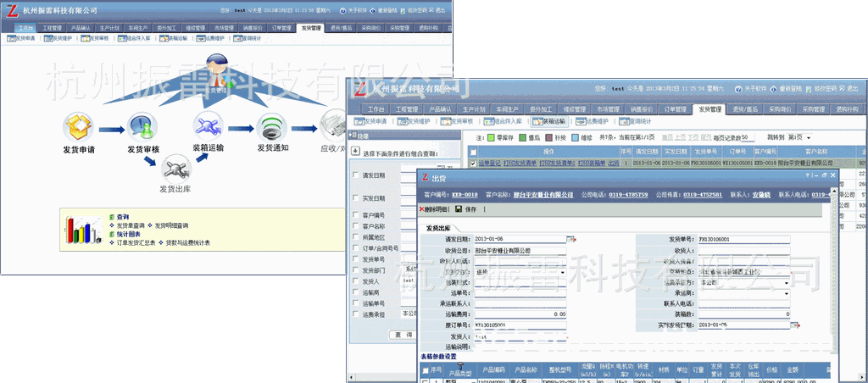Open the calendar picker next to 请发日期 in dialog
The height and width of the screenshot is (383, 868).
570,239
